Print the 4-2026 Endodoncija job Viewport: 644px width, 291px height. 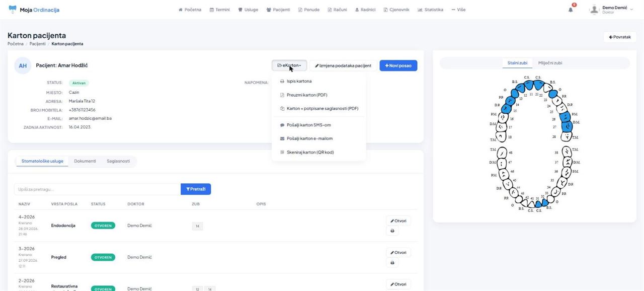click(391, 231)
